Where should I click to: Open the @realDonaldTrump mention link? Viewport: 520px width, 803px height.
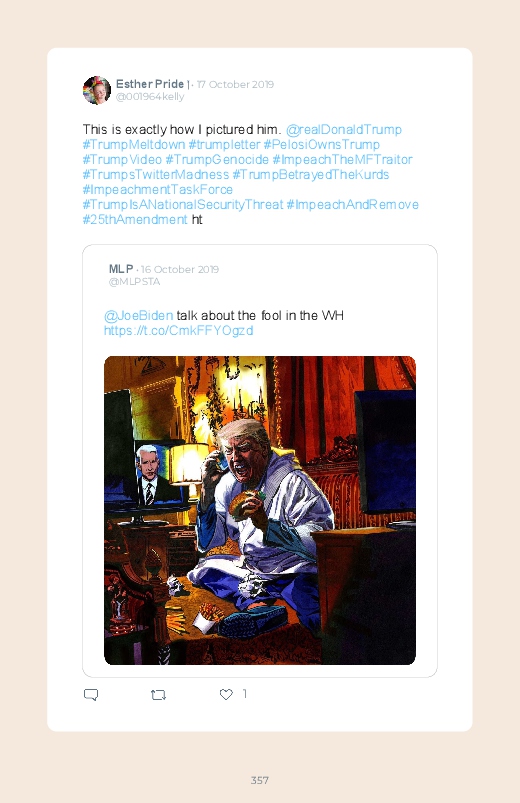pyautogui.click(x=343, y=130)
